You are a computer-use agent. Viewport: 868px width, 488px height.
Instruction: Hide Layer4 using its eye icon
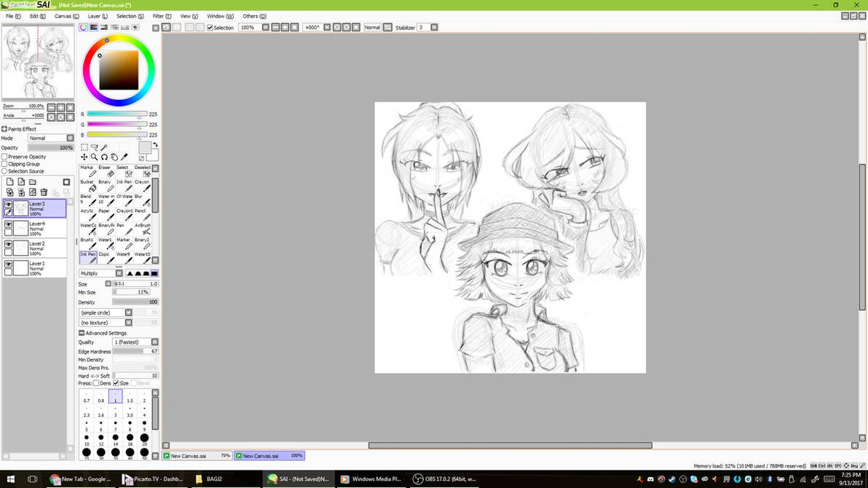8,225
